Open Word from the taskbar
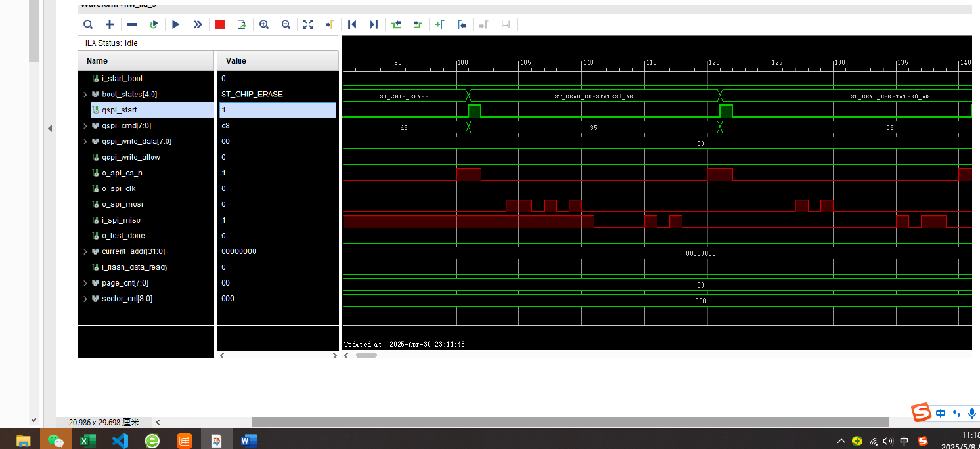Image resolution: width=980 pixels, height=449 pixels. click(248, 440)
